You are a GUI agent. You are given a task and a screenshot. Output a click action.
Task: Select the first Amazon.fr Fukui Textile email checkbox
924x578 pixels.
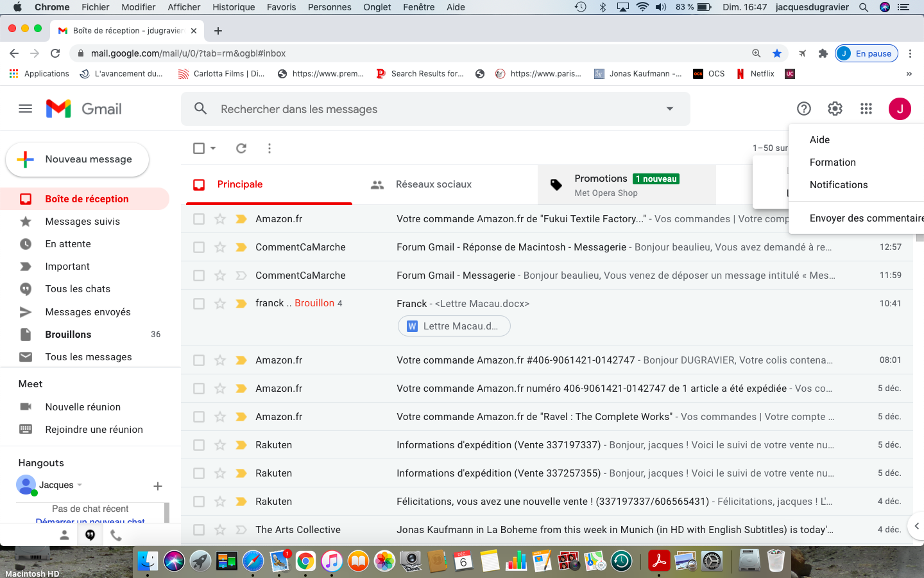tap(199, 219)
